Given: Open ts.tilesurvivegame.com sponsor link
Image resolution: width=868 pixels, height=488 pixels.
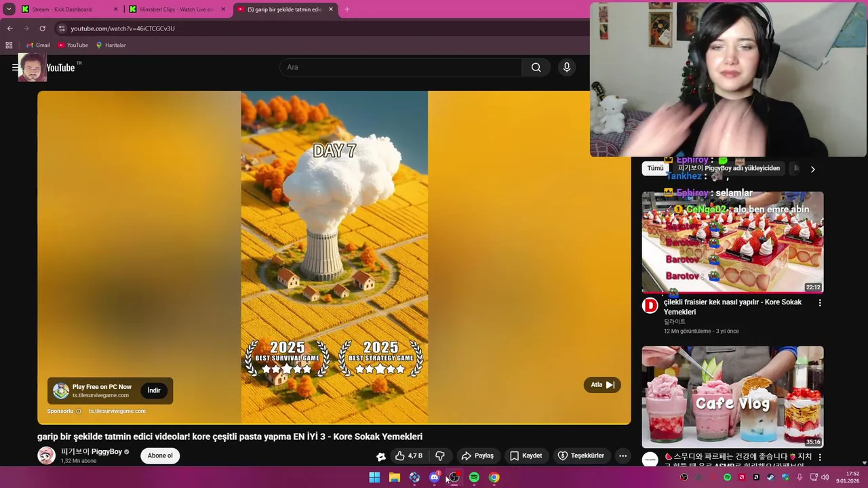Looking at the screenshot, I should [x=117, y=411].
